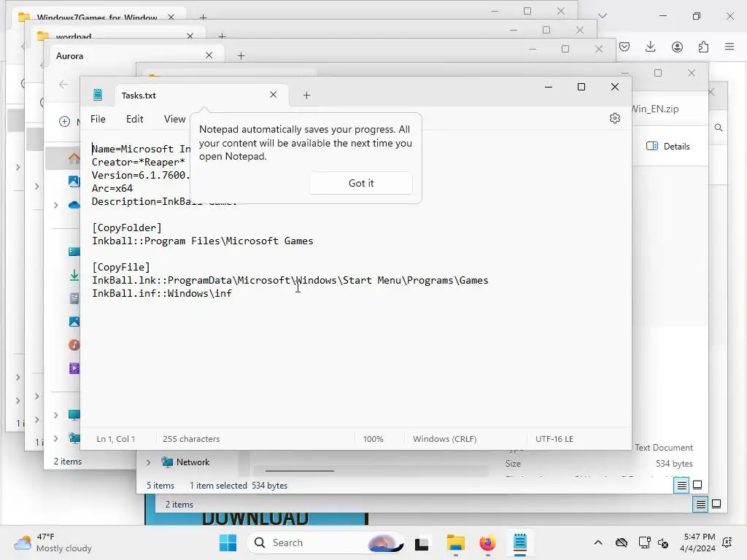Show hidden system tray icons

598,542
